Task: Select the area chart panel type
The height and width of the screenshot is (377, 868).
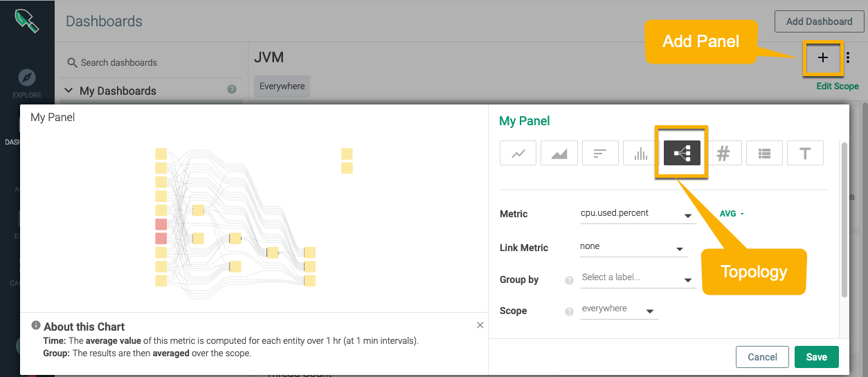Action: pyautogui.click(x=559, y=153)
